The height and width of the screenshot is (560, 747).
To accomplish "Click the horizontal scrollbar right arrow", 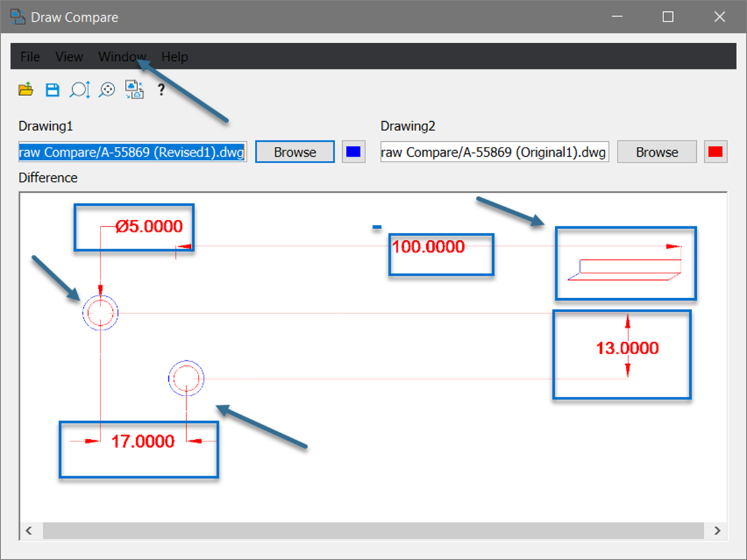I will click(717, 530).
